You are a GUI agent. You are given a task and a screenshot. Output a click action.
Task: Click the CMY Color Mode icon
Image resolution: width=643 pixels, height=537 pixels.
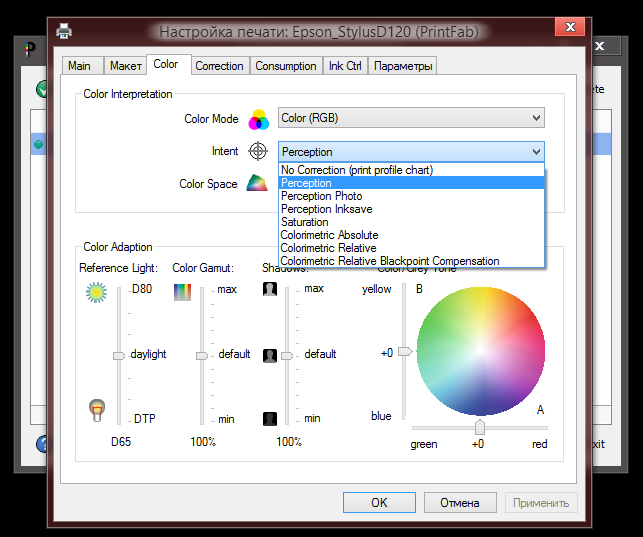click(x=258, y=120)
